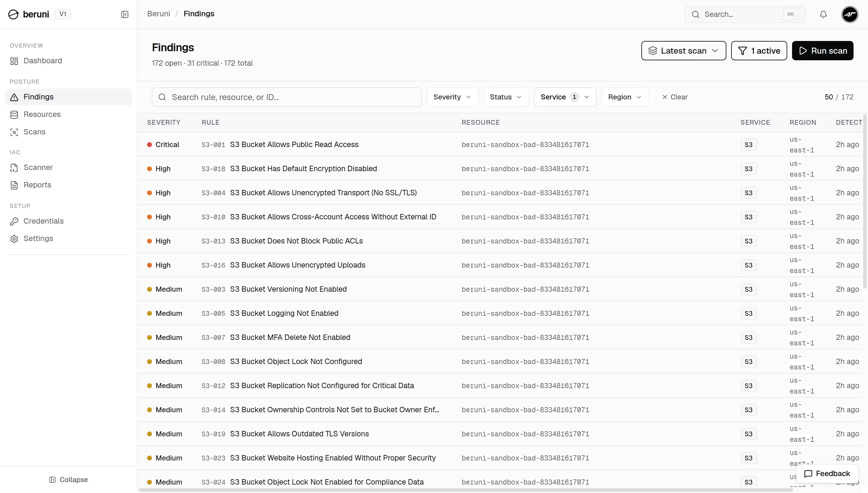868x493 pixels.
Task: Open the Latest scan dropdown
Action: [x=684, y=51]
